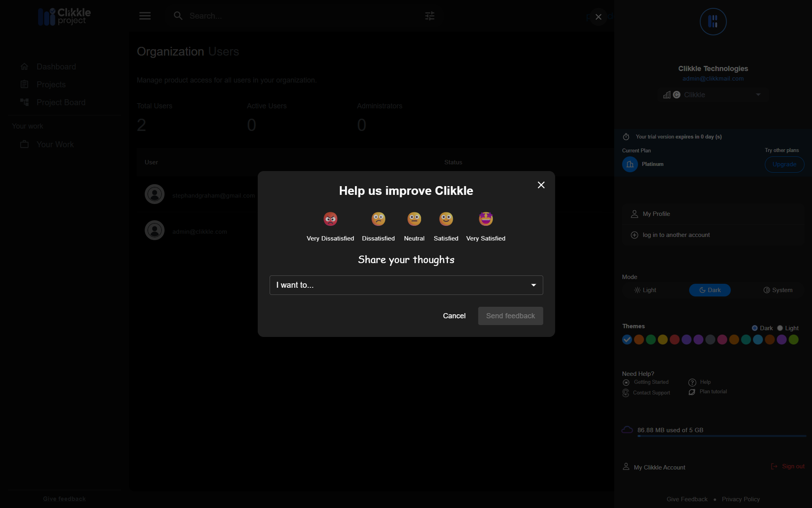Open the Dashboard sidebar item
Viewport: 812px width, 508px height.
click(x=56, y=67)
